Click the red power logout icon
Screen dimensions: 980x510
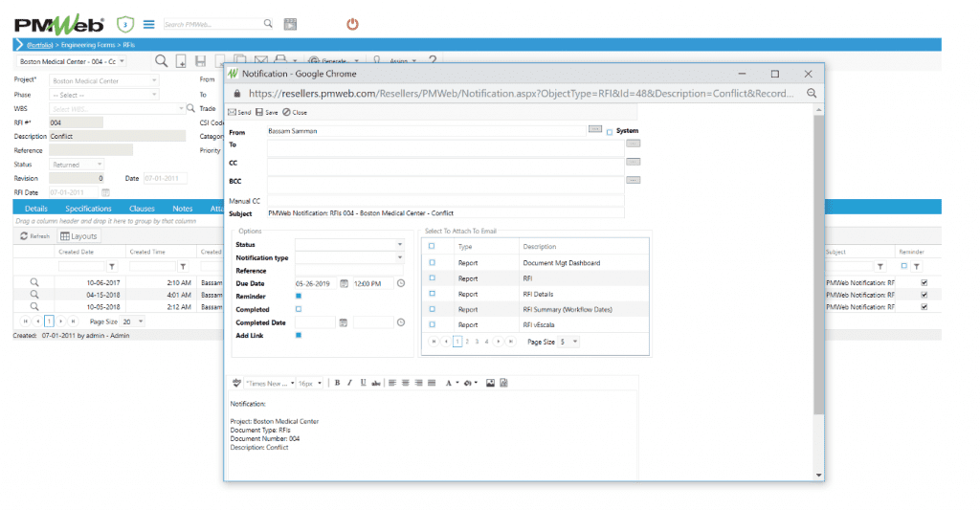coord(352,24)
